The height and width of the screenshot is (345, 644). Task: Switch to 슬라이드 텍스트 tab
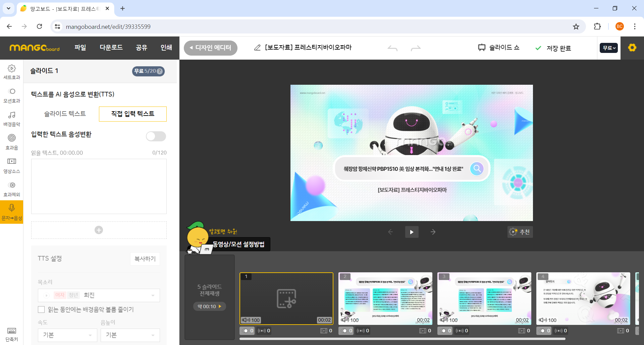pos(65,114)
